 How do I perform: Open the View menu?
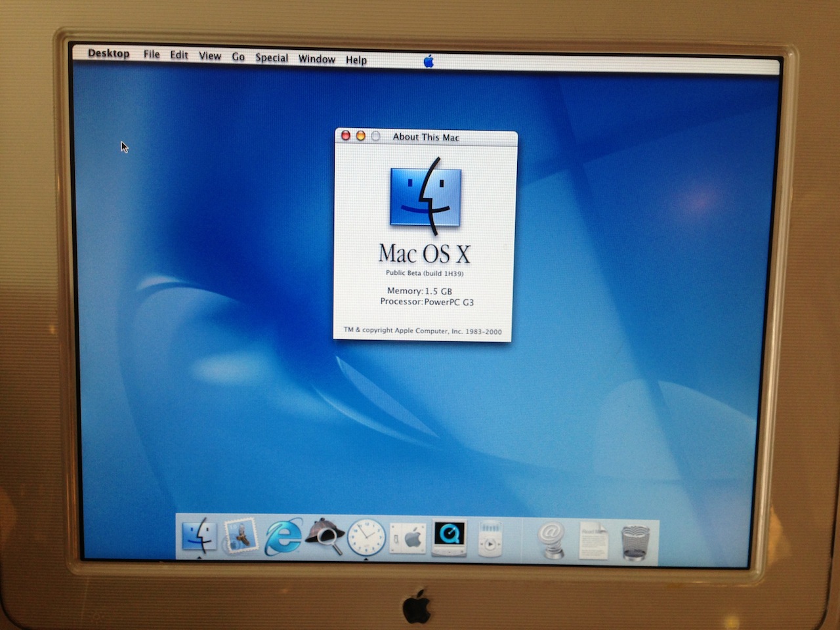point(210,56)
